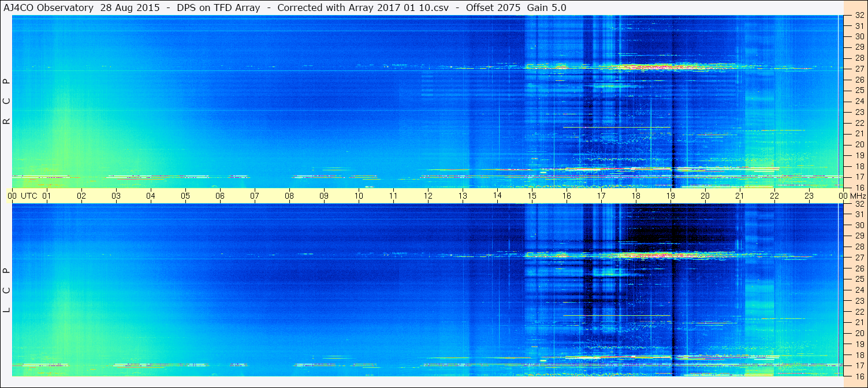
Task: Select the 02 hour marker
Action: pos(81,196)
